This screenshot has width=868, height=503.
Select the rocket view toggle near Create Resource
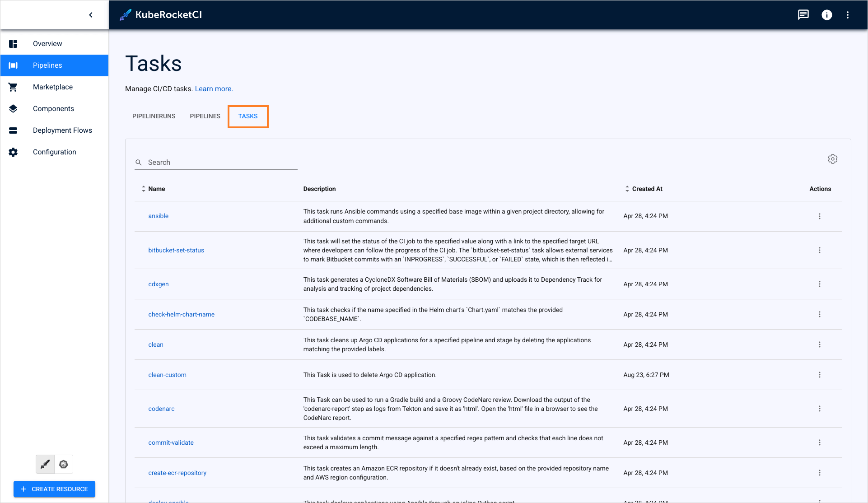click(45, 464)
